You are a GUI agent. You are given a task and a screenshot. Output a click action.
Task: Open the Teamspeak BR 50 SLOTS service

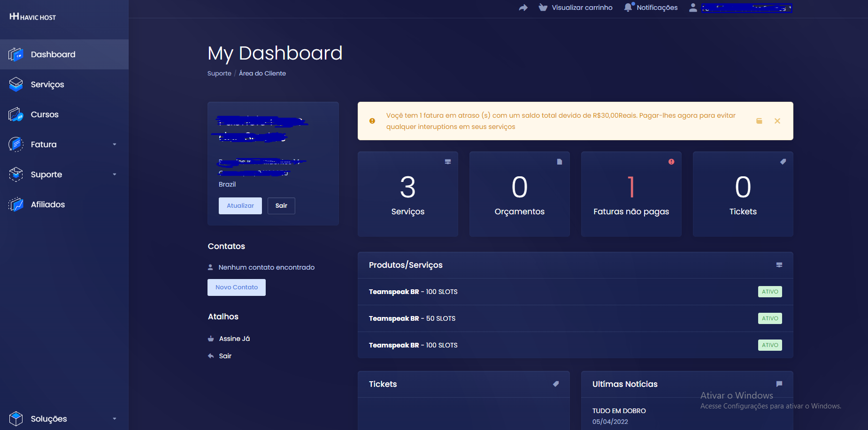576,318
